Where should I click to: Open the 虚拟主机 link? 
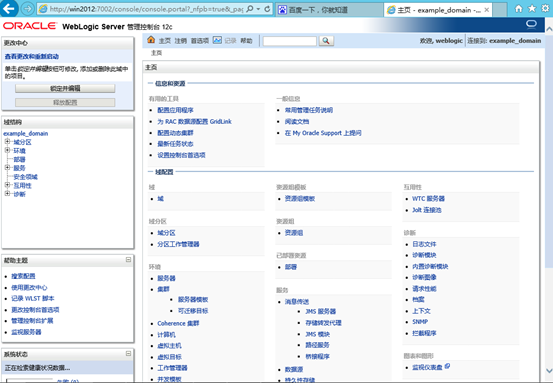click(169, 346)
